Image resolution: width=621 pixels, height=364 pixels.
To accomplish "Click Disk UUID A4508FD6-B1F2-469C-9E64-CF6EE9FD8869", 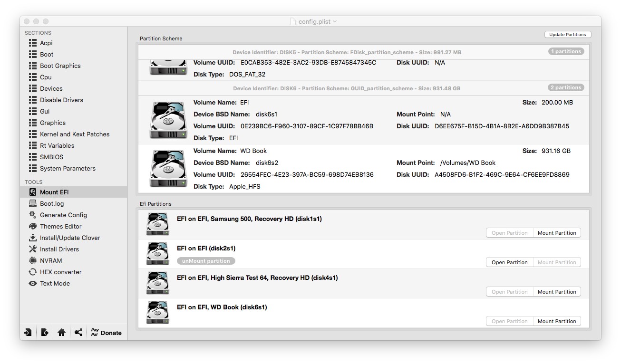I will pyautogui.click(x=502, y=175).
